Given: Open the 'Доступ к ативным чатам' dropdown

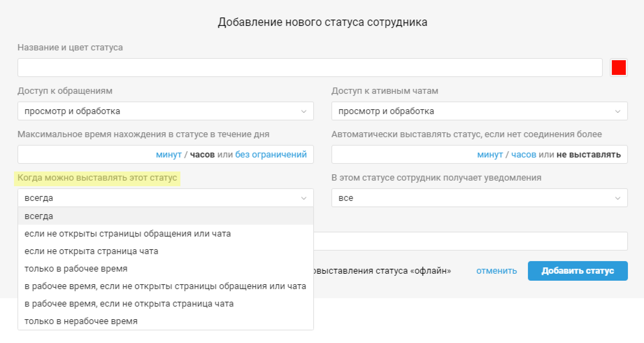Looking at the screenshot, I should click(479, 111).
